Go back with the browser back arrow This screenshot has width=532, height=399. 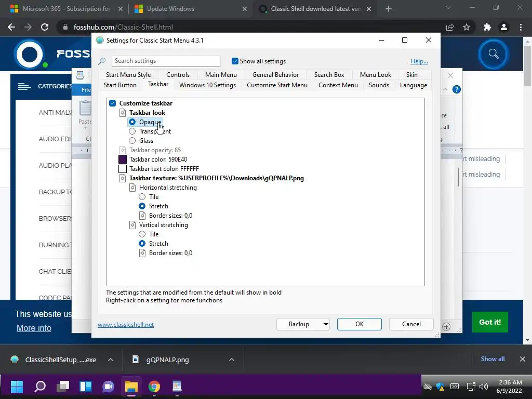tap(11, 27)
